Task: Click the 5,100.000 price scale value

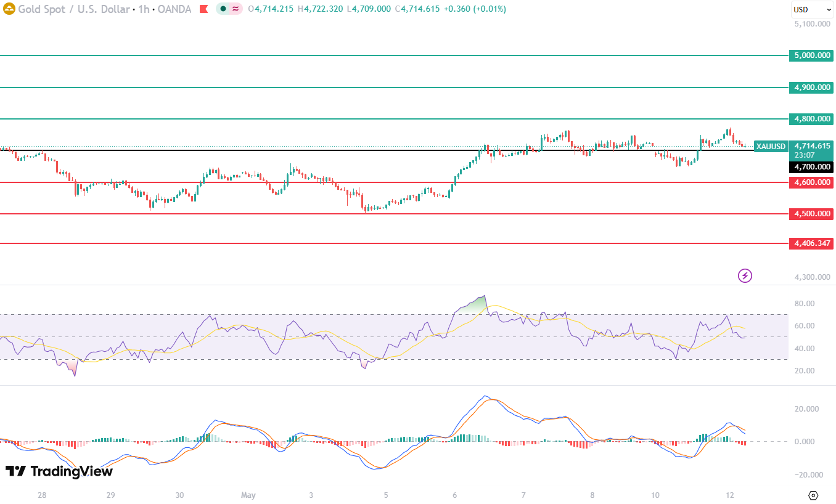Action: pos(812,24)
